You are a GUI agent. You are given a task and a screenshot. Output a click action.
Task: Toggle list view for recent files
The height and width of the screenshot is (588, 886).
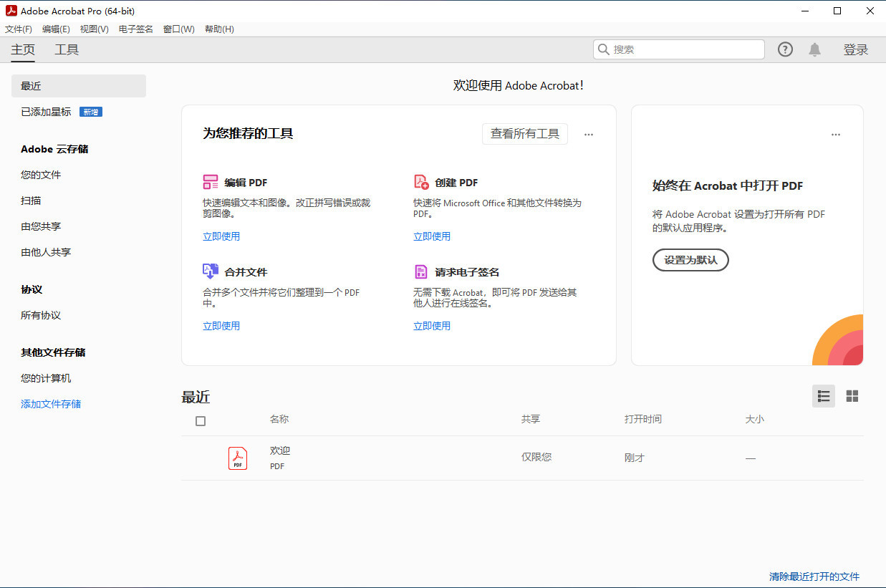pos(823,396)
